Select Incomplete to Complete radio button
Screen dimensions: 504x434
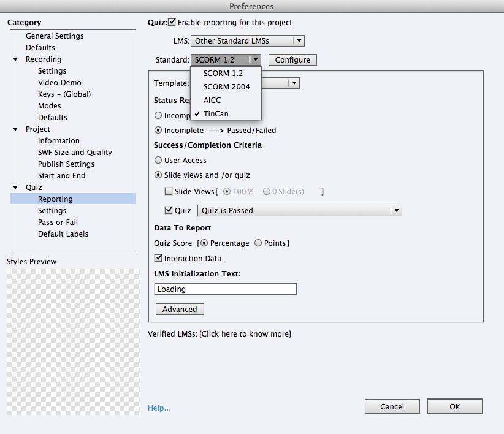point(158,115)
